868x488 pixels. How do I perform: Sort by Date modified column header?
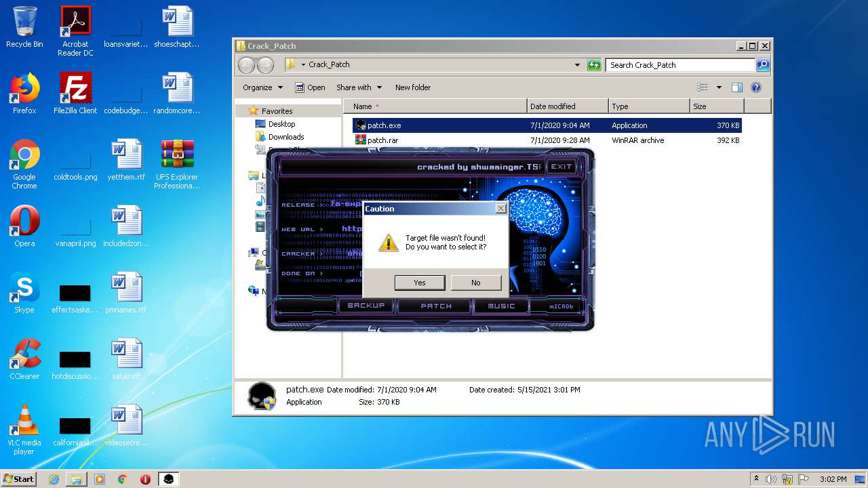click(x=568, y=106)
